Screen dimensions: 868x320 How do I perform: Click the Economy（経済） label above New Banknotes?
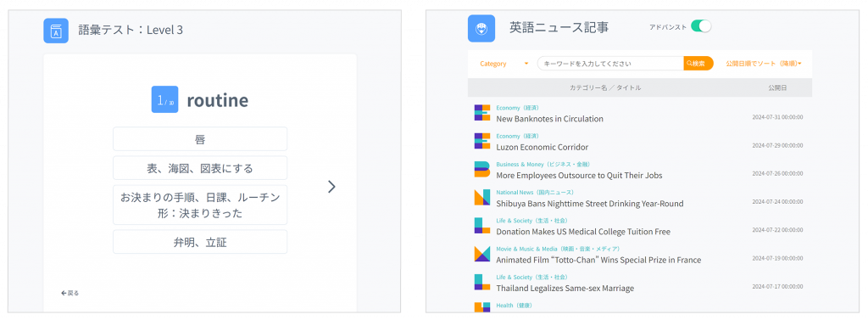[517, 108]
